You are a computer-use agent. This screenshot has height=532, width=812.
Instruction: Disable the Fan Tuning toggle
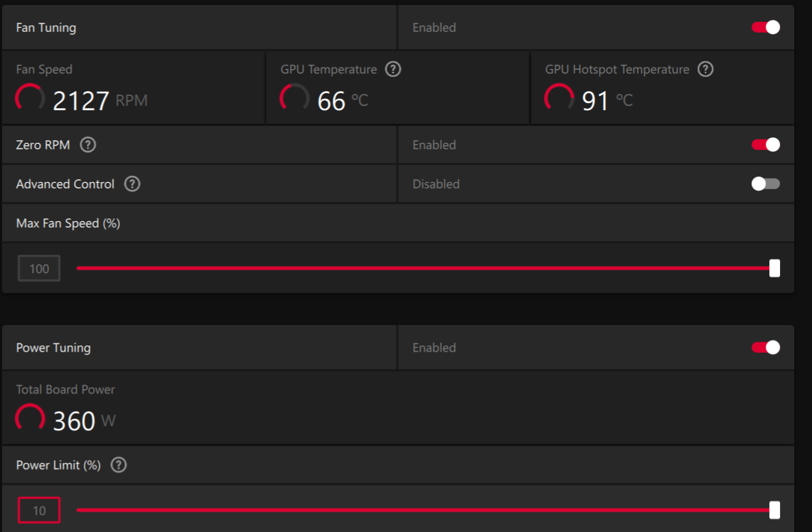coord(766,28)
